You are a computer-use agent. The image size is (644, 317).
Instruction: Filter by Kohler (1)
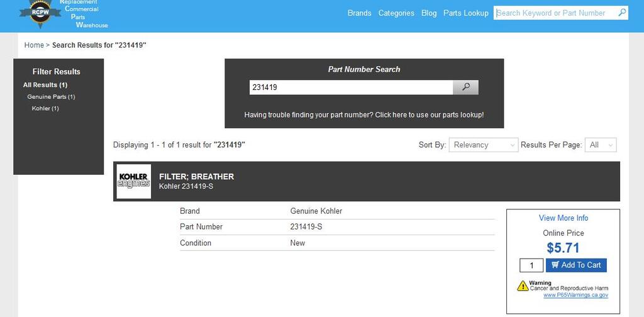pos(45,108)
